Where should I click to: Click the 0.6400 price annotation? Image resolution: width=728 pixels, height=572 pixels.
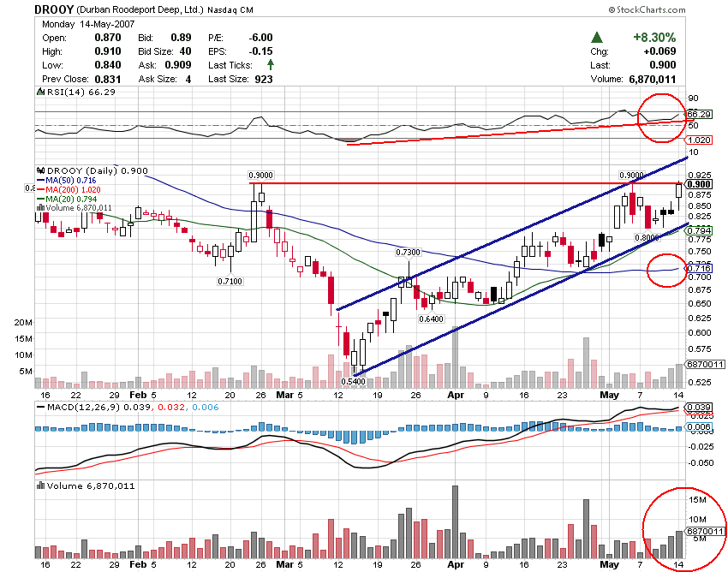(432, 319)
